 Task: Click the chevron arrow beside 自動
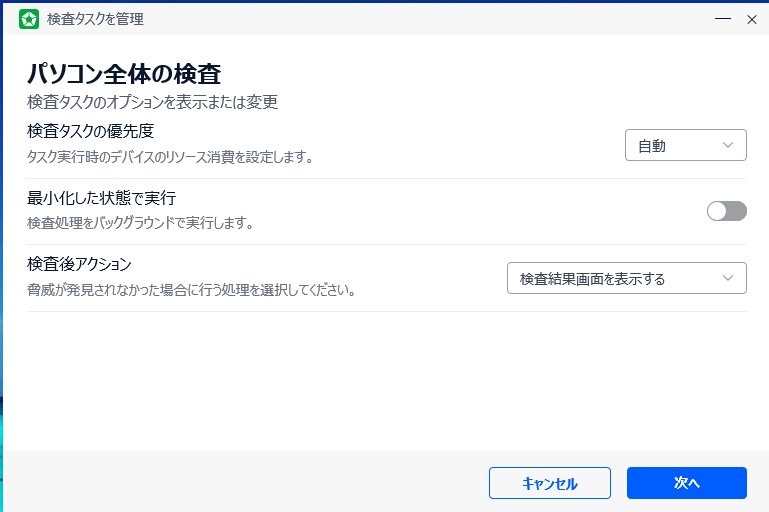(x=728, y=145)
